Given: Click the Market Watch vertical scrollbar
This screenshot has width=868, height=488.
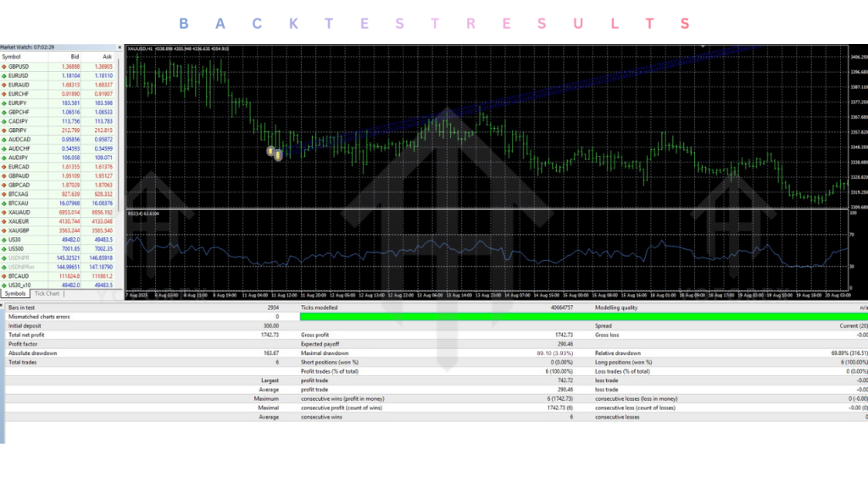Looking at the screenshot, I should [x=119, y=169].
